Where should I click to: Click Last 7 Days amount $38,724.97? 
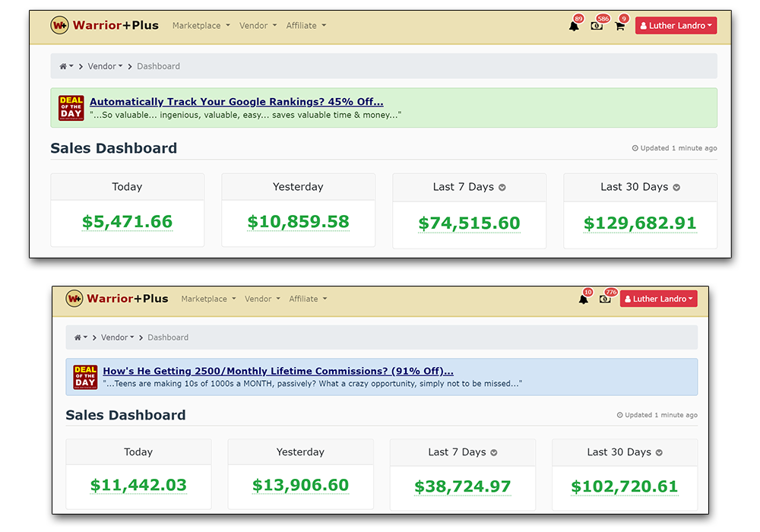tap(462, 486)
